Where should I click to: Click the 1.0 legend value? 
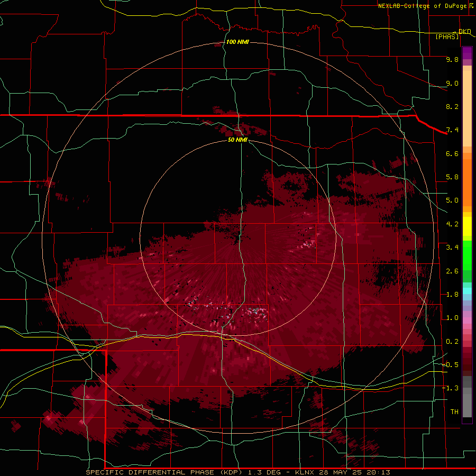point(452,318)
